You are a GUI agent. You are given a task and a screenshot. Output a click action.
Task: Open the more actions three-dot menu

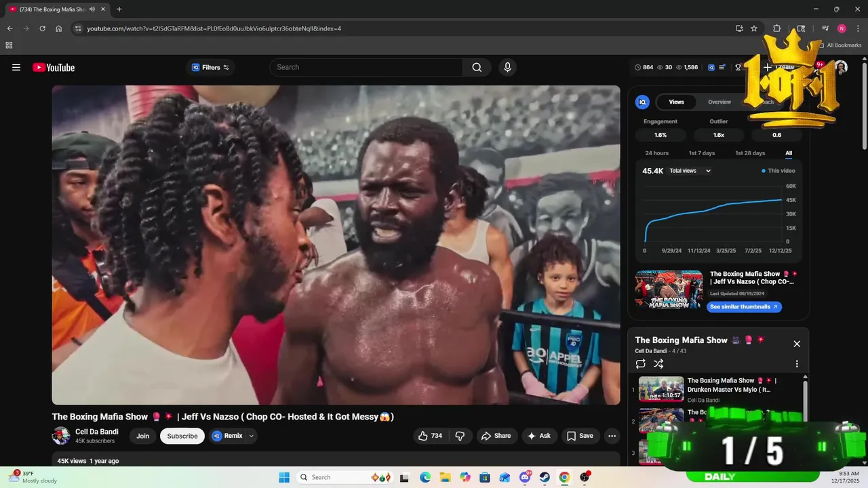tap(612, 436)
